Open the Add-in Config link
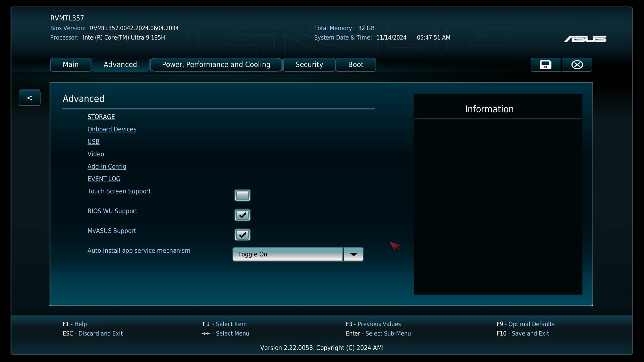 coord(107,167)
